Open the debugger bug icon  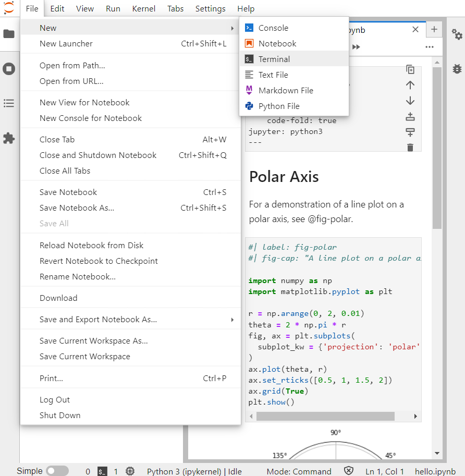(457, 68)
